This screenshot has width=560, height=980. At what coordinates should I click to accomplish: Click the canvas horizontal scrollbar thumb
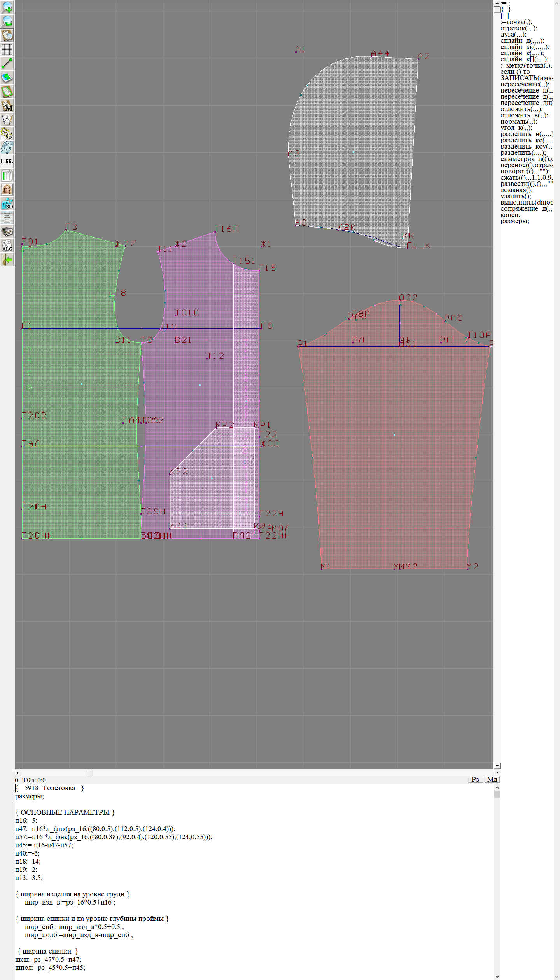(90, 773)
